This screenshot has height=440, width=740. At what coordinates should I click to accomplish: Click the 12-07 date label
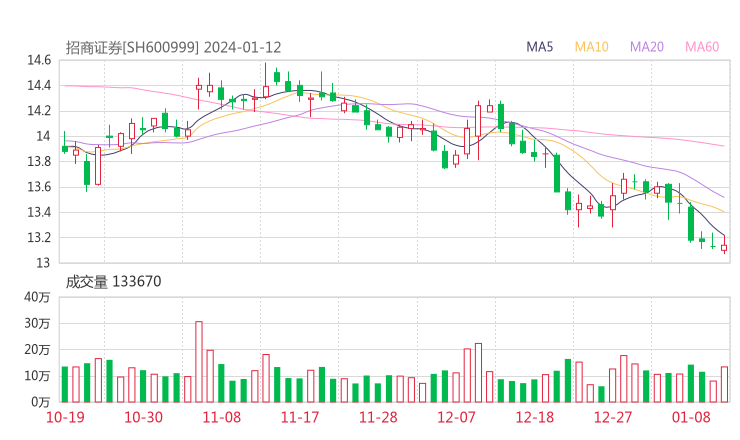456,417
